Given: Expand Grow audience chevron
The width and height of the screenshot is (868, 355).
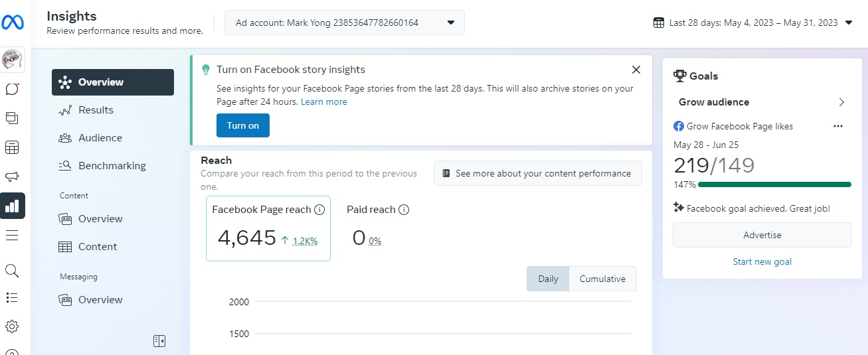Looking at the screenshot, I should [x=841, y=102].
